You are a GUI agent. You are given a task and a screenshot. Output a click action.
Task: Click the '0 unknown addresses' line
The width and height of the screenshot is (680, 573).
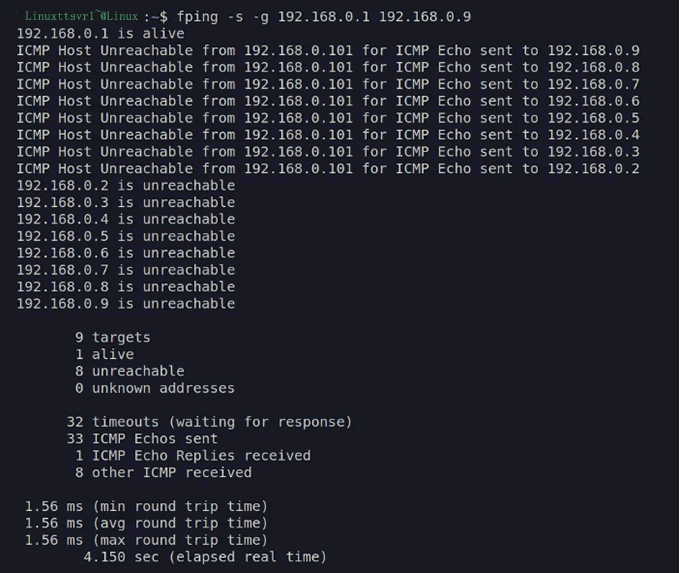pyautogui.click(x=155, y=388)
